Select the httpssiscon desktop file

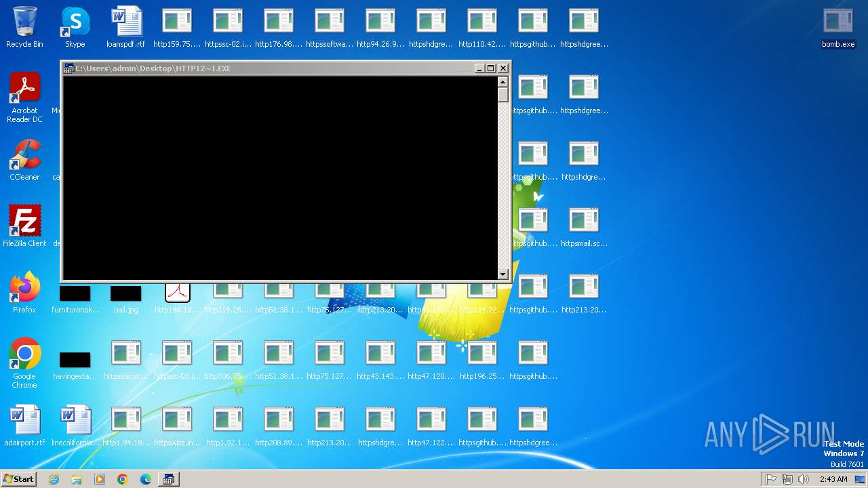tap(126, 359)
